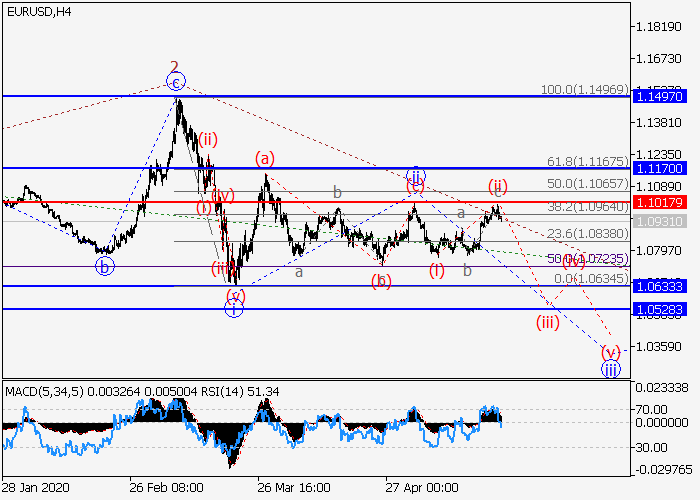Click the RSI 70.00 level on indicator scale
The width and height of the screenshot is (700, 500).
coord(654,408)
